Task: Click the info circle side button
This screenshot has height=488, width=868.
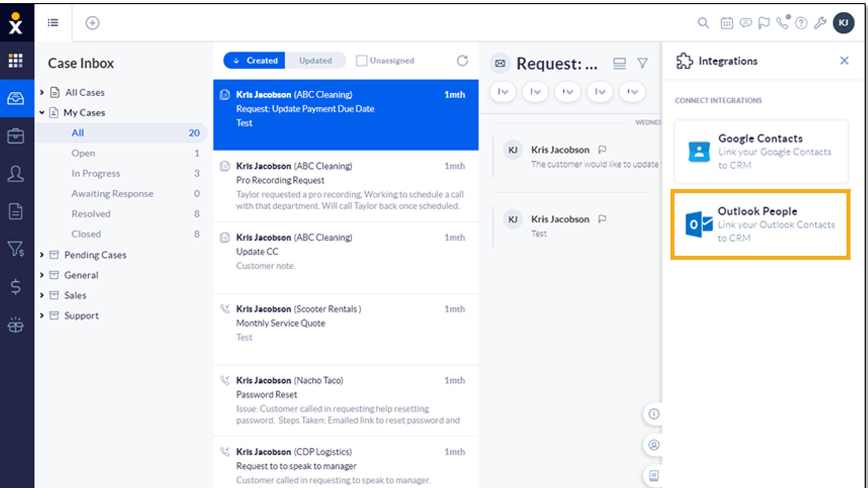Action: tap(654, 414)
